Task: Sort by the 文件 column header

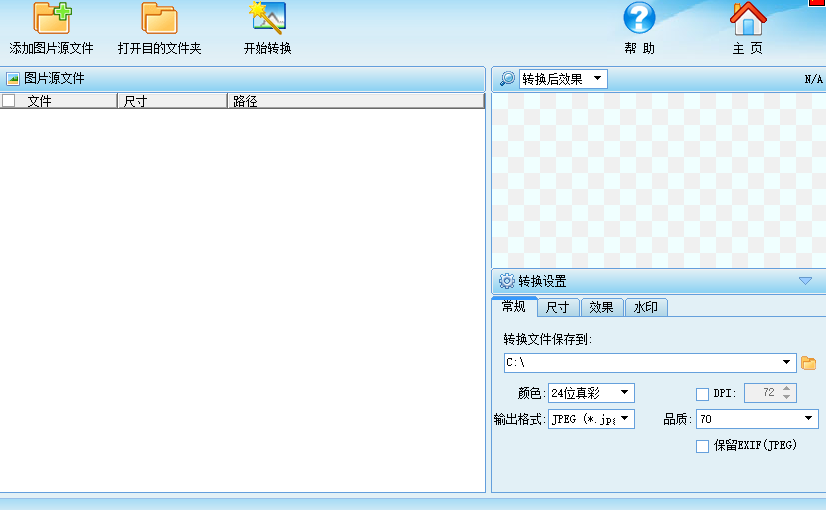Action: click(x=58, y=101)
